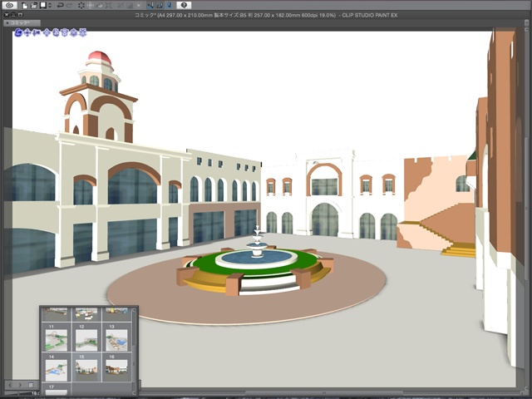This screenshot has width=532, height=399.
Task: Select the fourth blue object move manipulator icon
Action: pyautogui.click(x=47, y=32)
